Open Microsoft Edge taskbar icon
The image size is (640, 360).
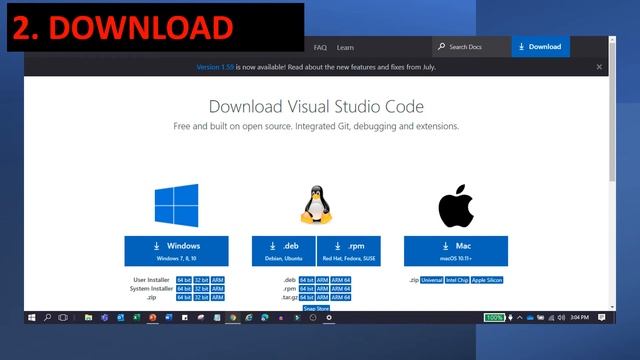point(264,318)
